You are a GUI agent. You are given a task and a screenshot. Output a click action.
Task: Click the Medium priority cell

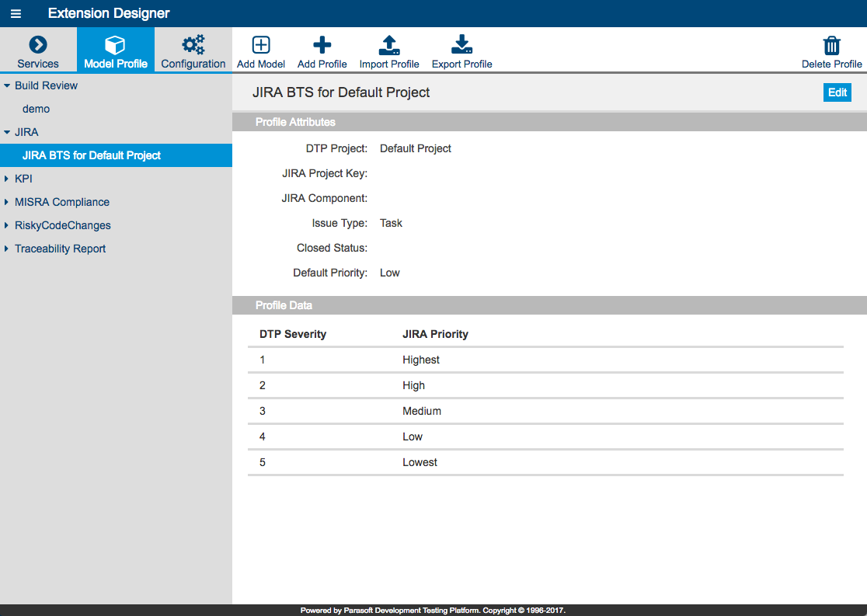(x=422, y=411)
